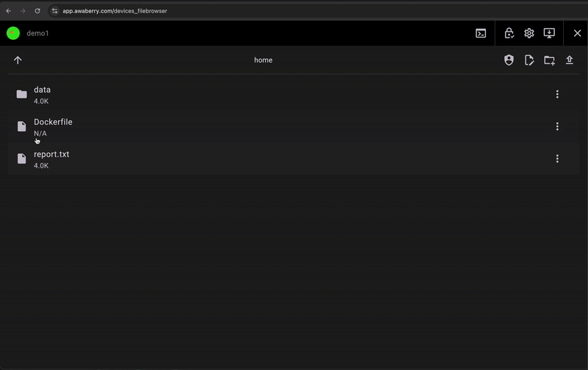The height and width of the screenshot is (370, 588).
Task: Click the report.txt file icon
Action: pyautogui.click(x=22, y=159)
